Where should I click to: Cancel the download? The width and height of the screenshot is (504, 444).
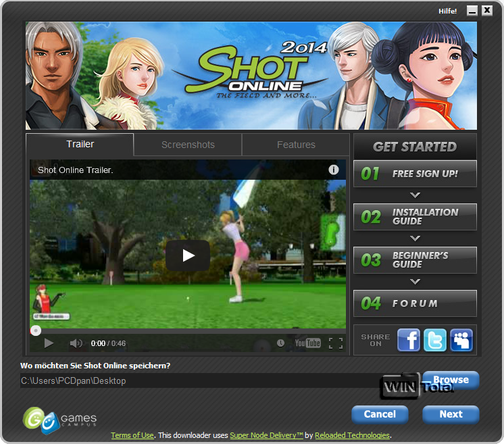click(x=380, y=414)
